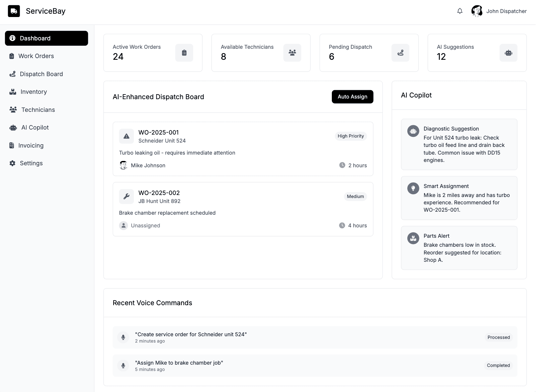Navigate to Invoicing in sidebar

pyautogui.click(x=31, y=146)
